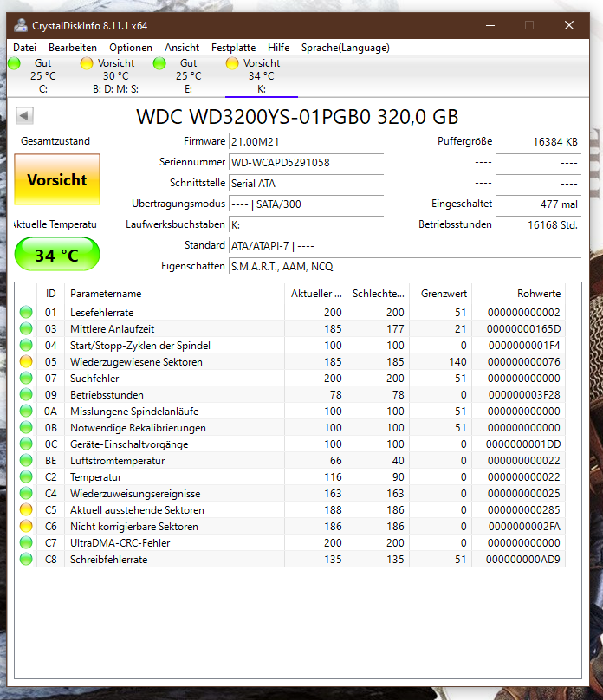The image size is (603, 700).
Task: Click yellow status orb for disk B: D: M: S:
Action: pos(87,63)
